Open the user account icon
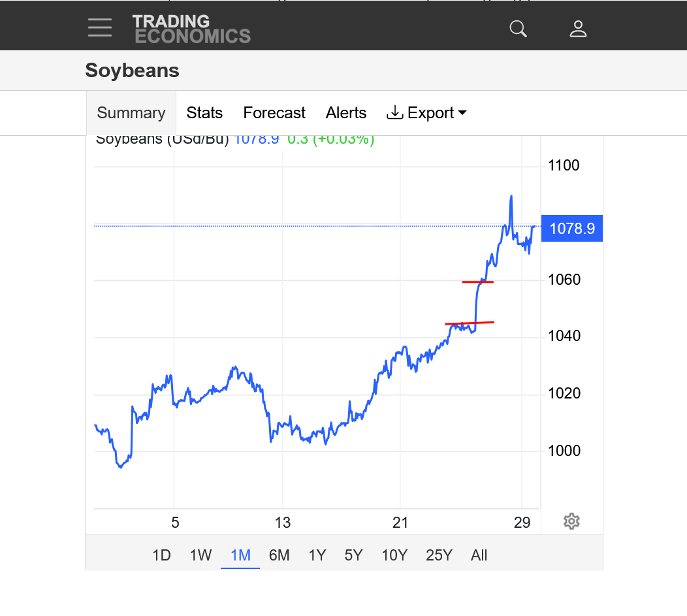Image resolution: width=687 pixels, height=616 pixels. click(x=578, y=29)
